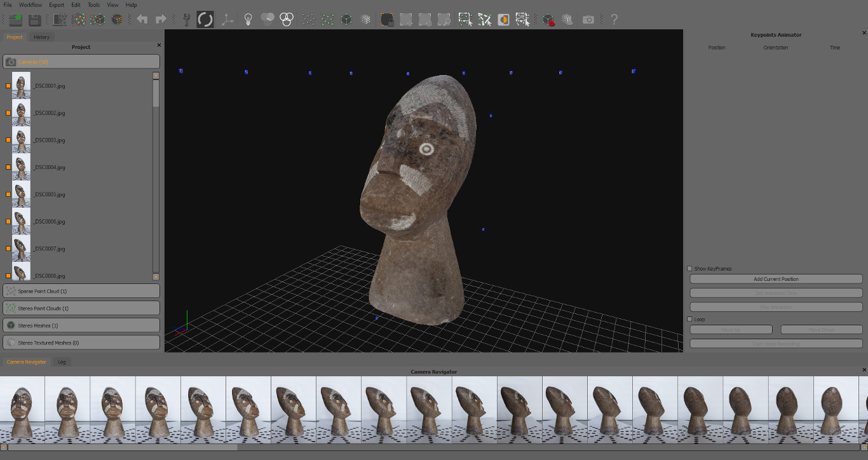Click the save project floppy icon

[35, 20]
